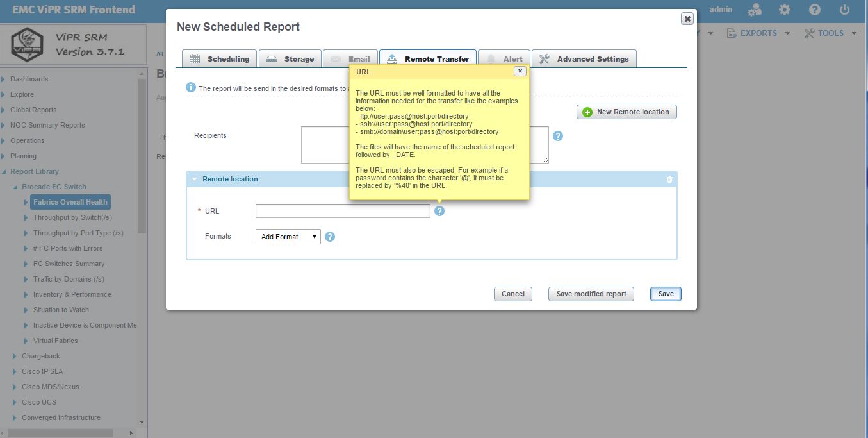868x438 pixels.
Task: Select Fabrics Overall Health report
Action: click(x=70, y=202)
